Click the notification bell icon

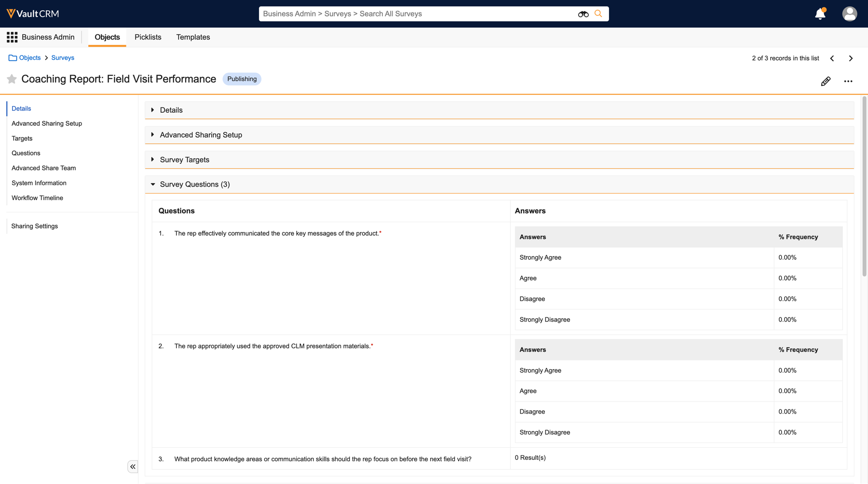pyautogui.click(x=820, y=14)
